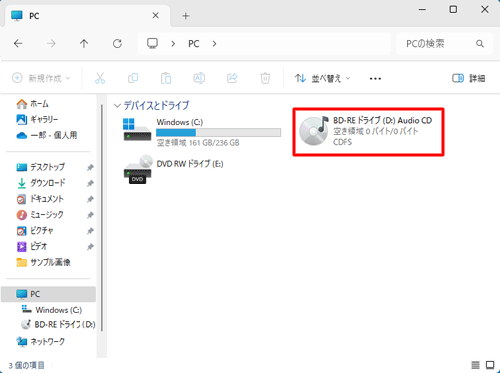The width and height of the screenshot is (500, 373).
Task: Unpin デスクトップ using its pin icon
Action: coord(90,167)
